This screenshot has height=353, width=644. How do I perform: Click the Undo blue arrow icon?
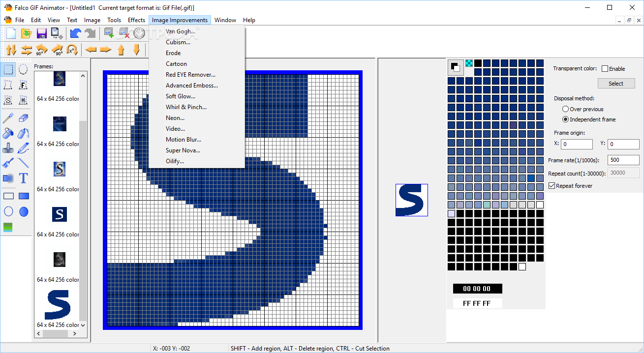point(75,33)
